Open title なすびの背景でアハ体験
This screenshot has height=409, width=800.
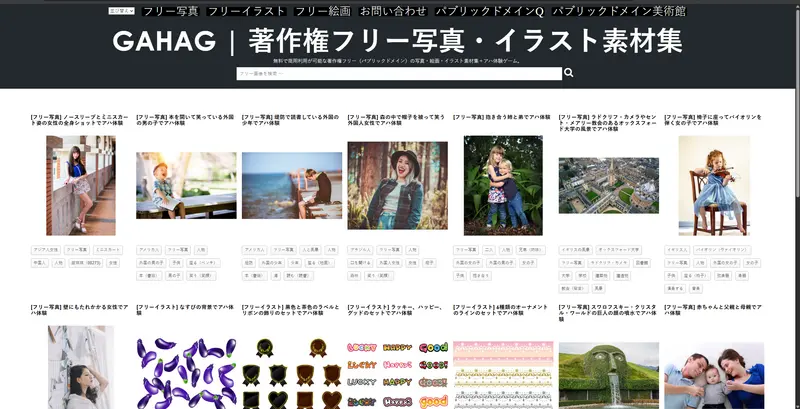pyautogui.click(x=185, y=310)
